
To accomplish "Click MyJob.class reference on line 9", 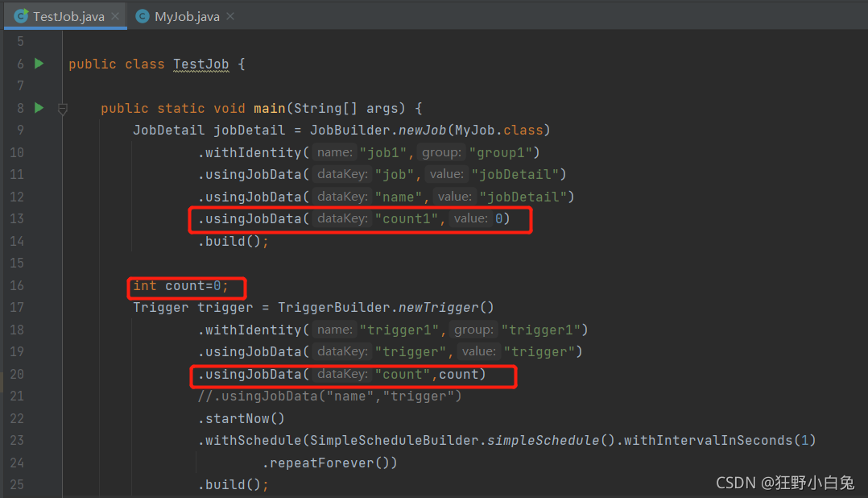I will coord(498,131).
